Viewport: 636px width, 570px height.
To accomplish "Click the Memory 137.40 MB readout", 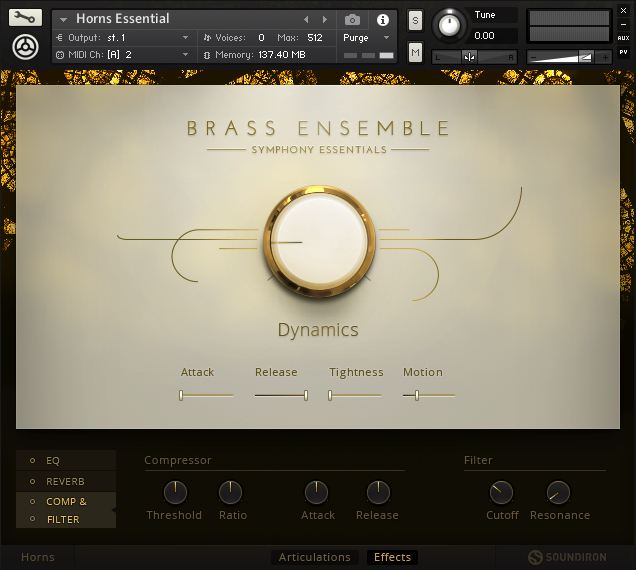I will 282,55.
